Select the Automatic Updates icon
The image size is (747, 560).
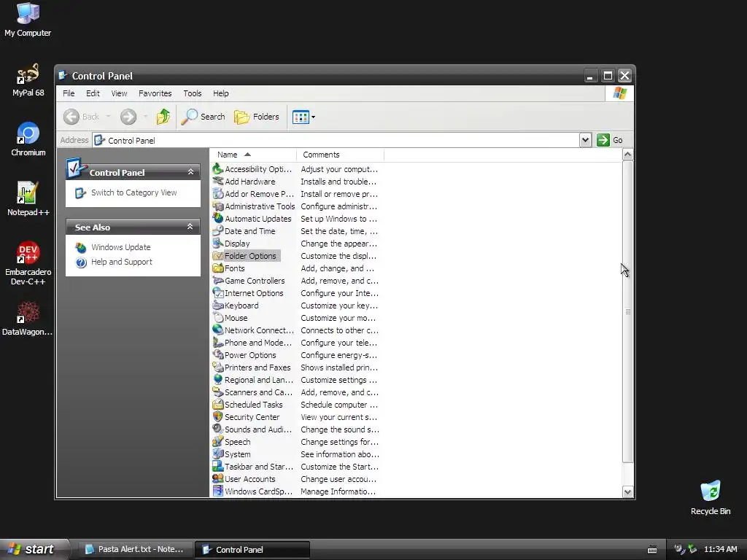tap(217, 219)
